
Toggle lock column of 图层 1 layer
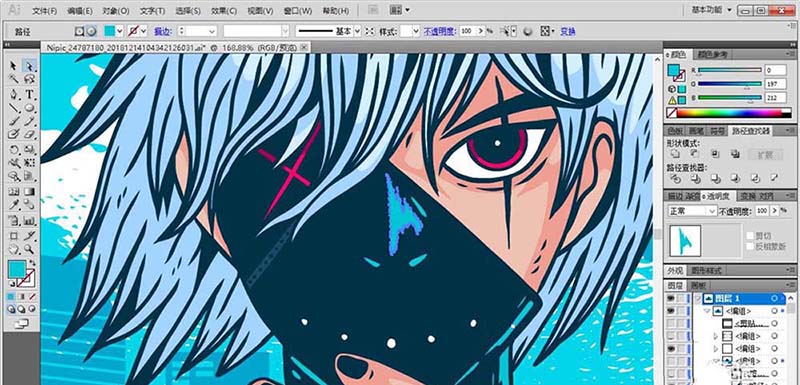click(681, 298)
